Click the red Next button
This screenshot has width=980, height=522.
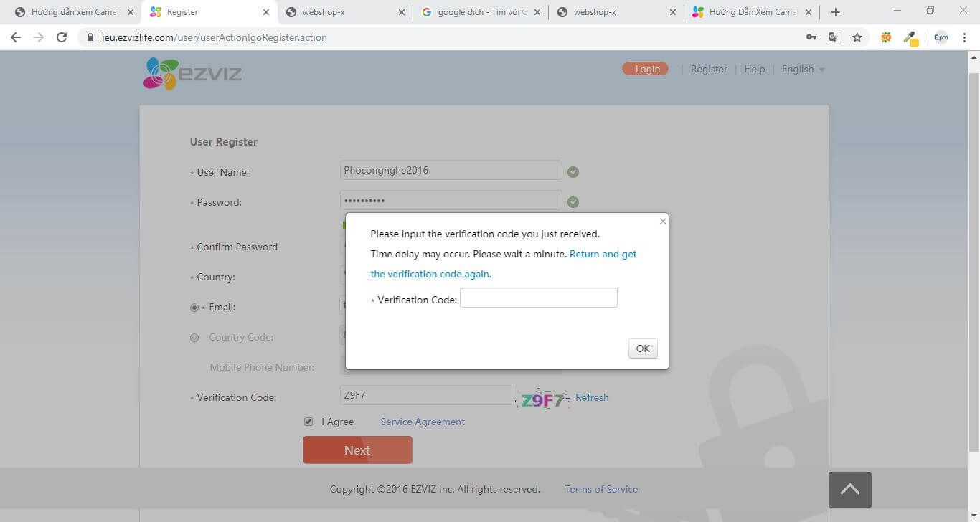point(357,450)
